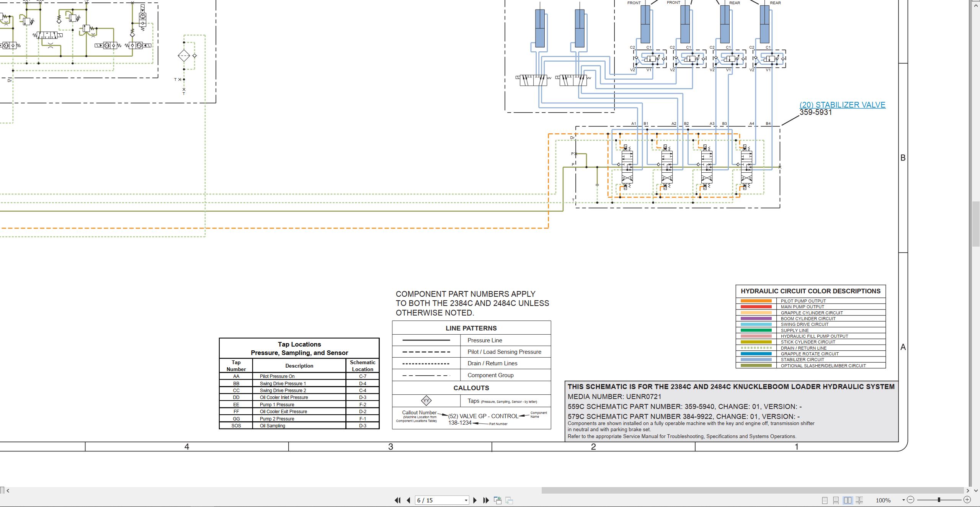The height and width of the screenshot is (507, 980).
Task: Click 'Swing Drive Pressure 2' table cell
Action: [x=299, y=391]
